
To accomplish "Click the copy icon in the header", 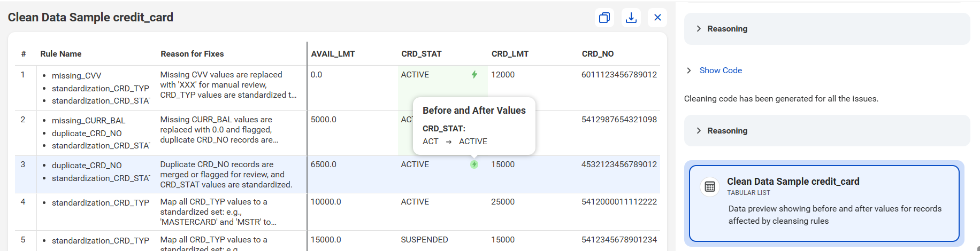I will coord(604,18).
